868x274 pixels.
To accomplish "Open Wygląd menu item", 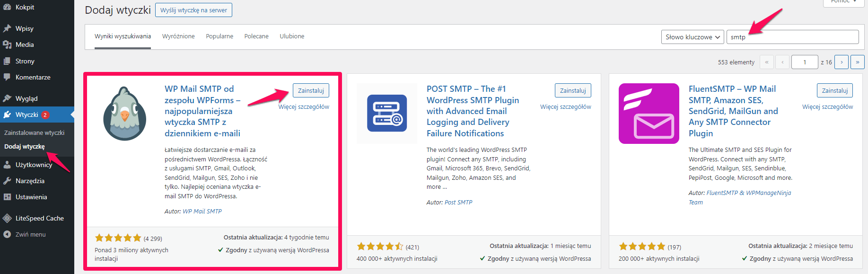I will 37,98.
